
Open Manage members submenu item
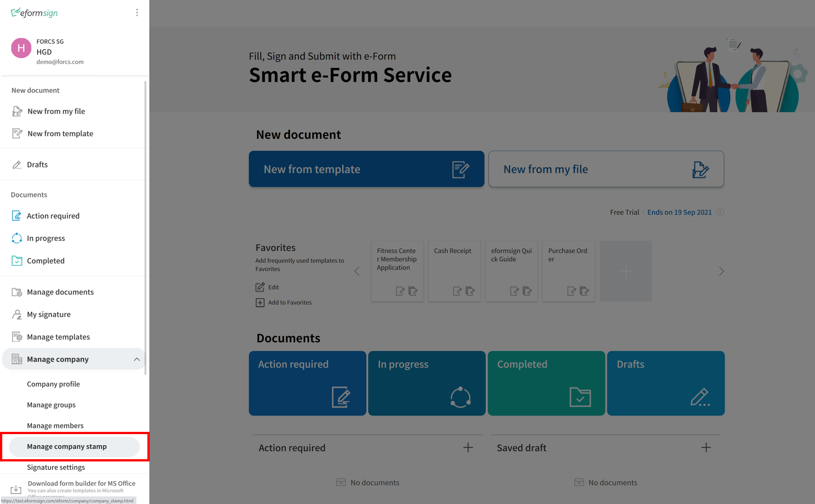pos(55,426)
